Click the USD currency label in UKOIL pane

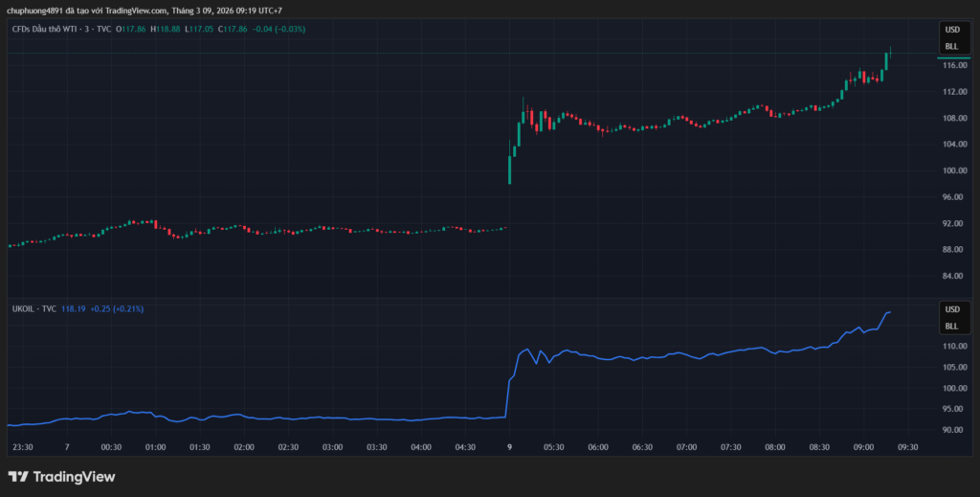pyautogui.click(x=951, y=309)
